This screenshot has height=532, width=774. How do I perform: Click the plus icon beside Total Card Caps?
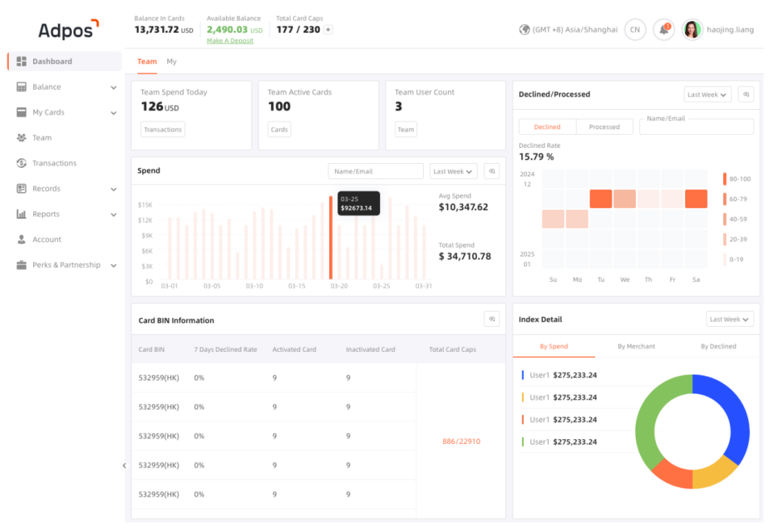point(328,30)
